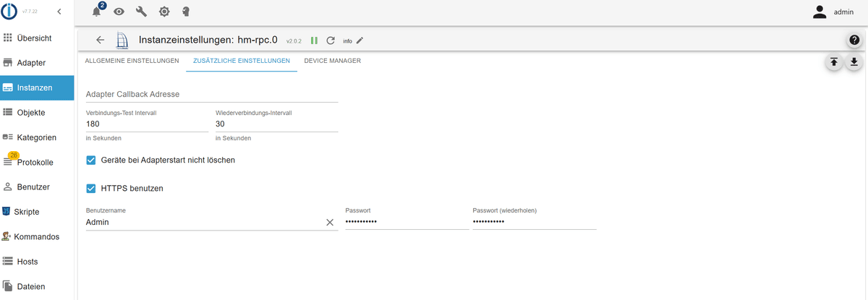Click the adapter logo icon in header
Image resolution: width=868 pixels, height=300 pixels.
[x=122, y=40]
